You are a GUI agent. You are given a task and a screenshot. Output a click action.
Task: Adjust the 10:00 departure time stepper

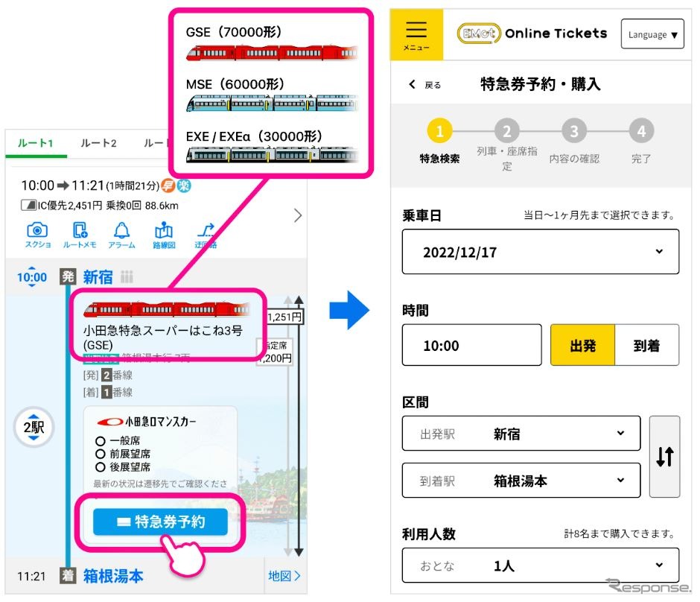pos(32,277)
